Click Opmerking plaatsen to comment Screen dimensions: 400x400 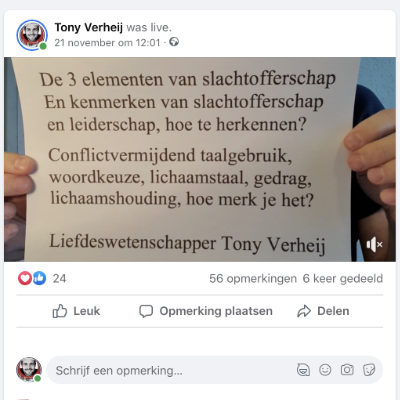pos(206,311)
